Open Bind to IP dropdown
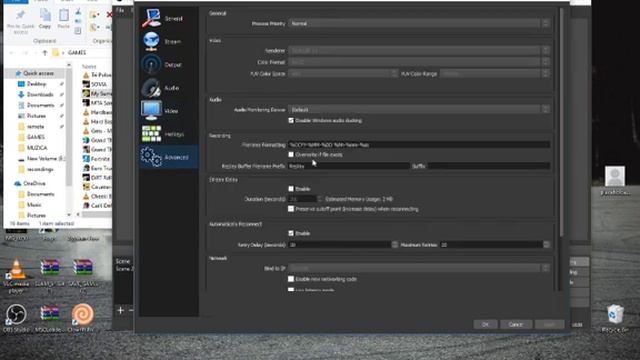Image resolution: width=640 pixels, height=360 pixels. tap(419, 268)
